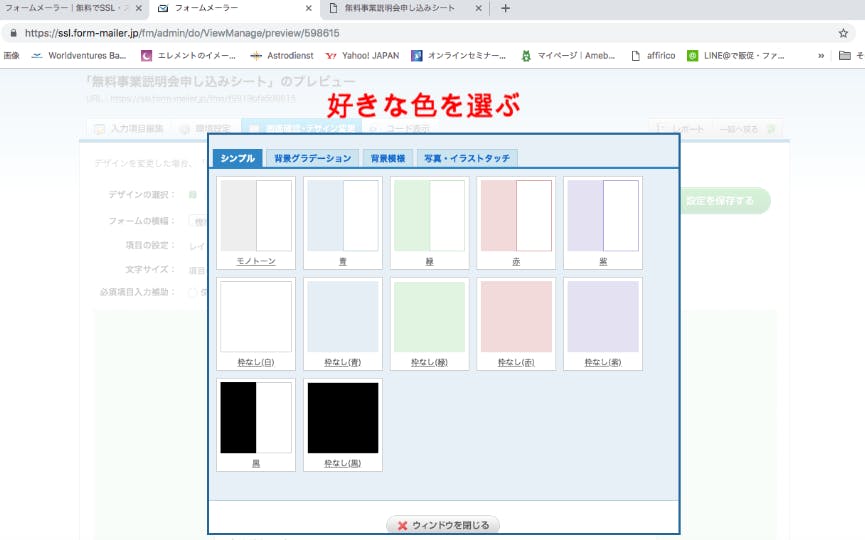865x540 pixels.
Task: Pick the 枠なし(白) color swatch
Action: pyautogui.click(x=256, y=317)
